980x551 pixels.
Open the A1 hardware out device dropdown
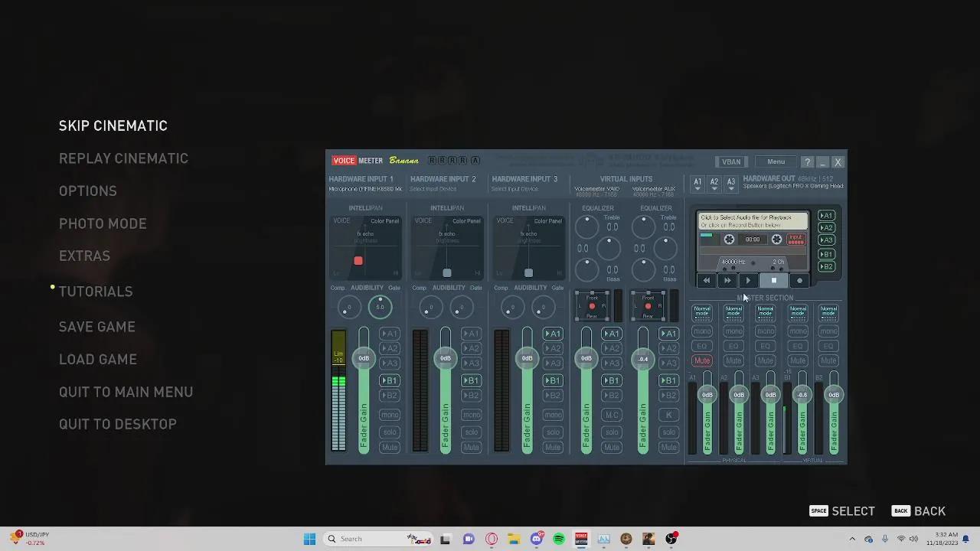pyautogui.click(x=697, y=184)
